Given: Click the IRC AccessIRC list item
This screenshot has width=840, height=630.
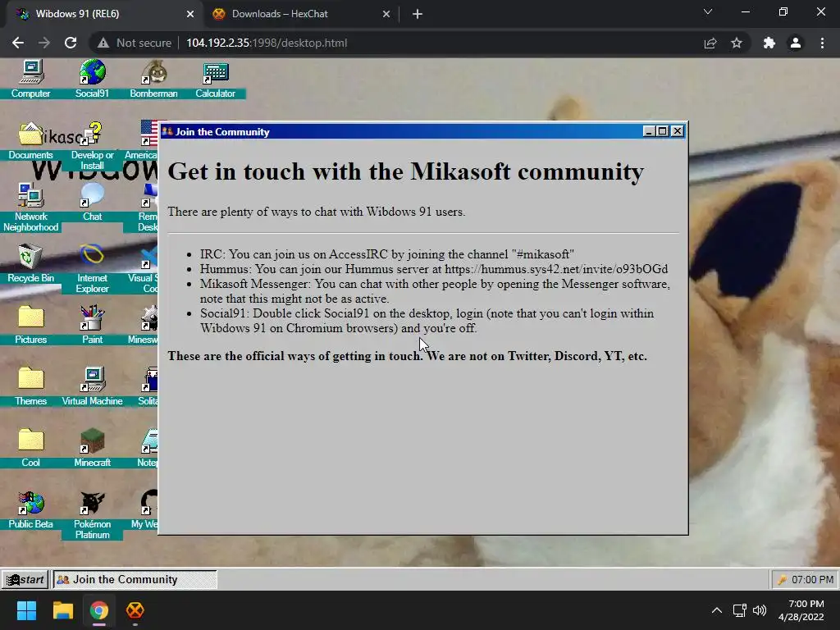Looking at the screenshot, I should click(x=387, y=254).
